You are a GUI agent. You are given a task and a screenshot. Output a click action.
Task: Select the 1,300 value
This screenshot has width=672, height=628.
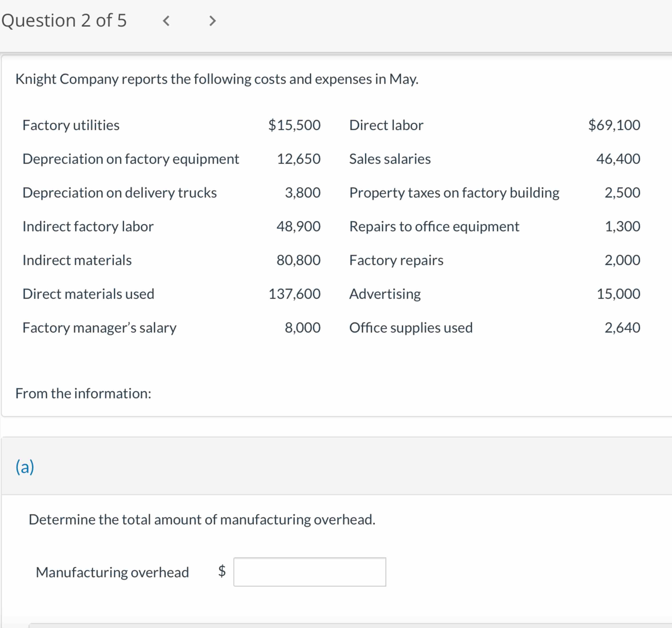(622, 226)
